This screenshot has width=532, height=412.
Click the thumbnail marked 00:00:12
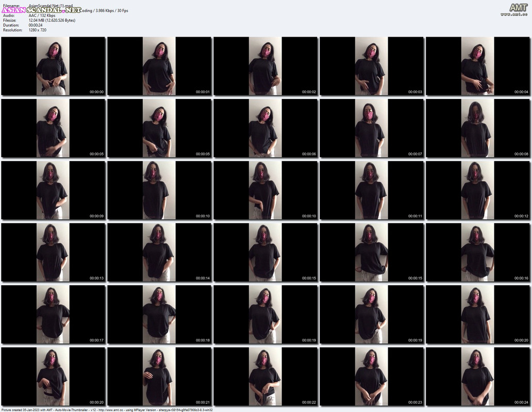(478, 190)
